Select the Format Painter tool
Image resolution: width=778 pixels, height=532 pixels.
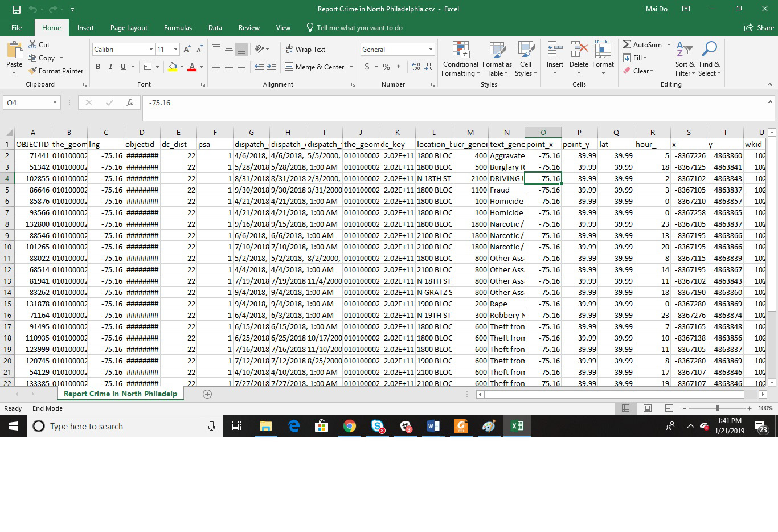56,71
